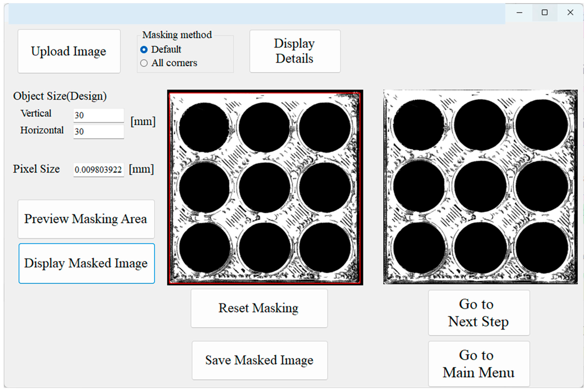Close the application window
Image resolution: width=587 pixels, height=392 pixels.
click(x=570, y=12)
